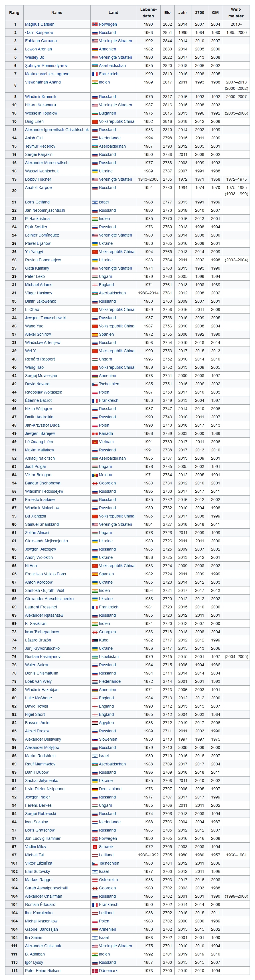255x980 pixels.
Task: Click the Swiss flag next to Schweiz
Action: [x=95, y=847]
